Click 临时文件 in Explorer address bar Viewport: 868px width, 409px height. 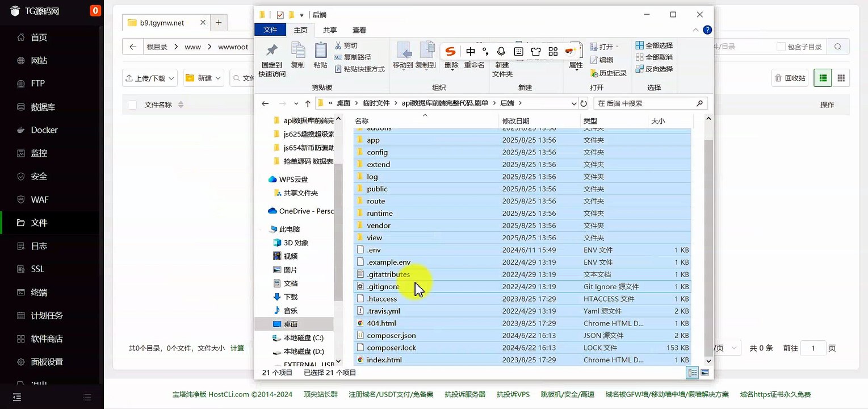coord(376,103)
